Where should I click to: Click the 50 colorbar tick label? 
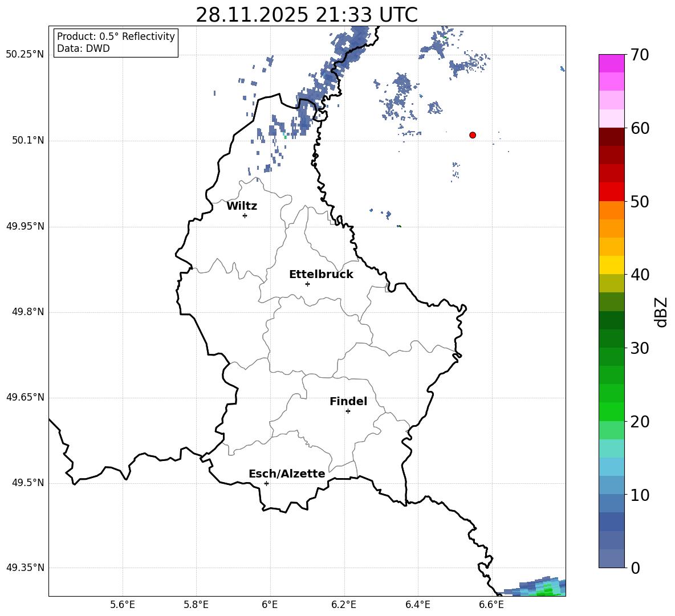coord(640,202)
